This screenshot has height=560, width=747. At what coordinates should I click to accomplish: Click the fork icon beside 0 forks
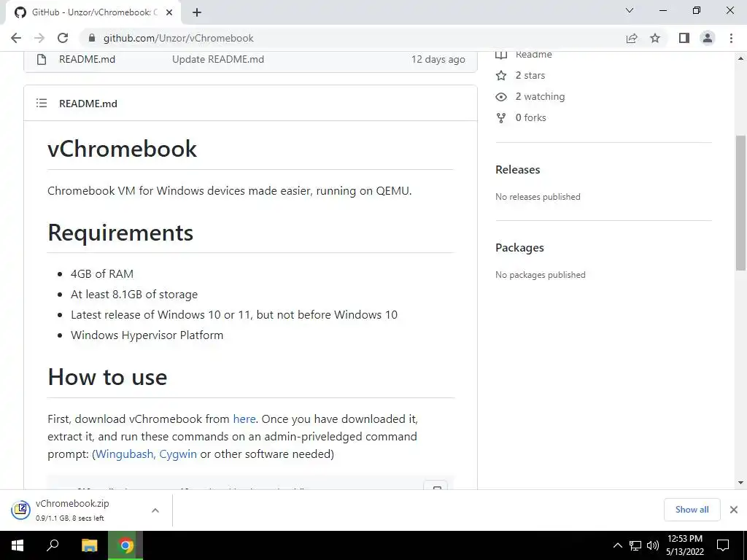pyautogui.click(x=501, y=117)
